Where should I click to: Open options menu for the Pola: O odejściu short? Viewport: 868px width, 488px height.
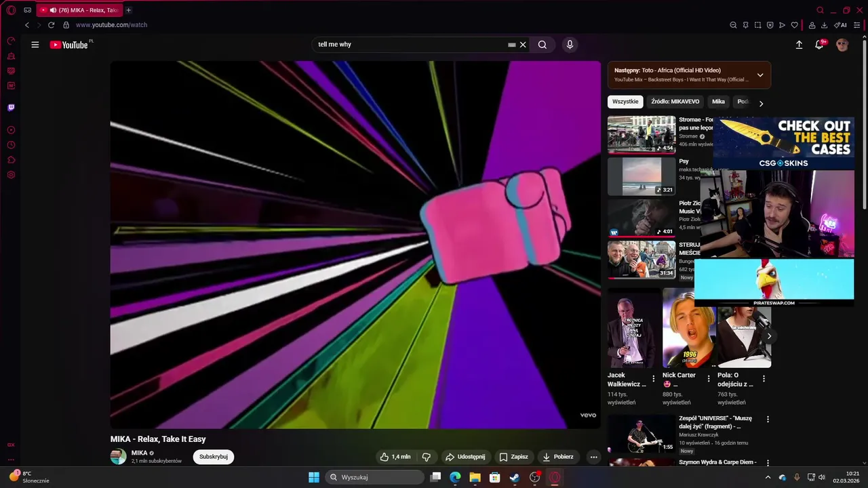[x=764, y=379]
